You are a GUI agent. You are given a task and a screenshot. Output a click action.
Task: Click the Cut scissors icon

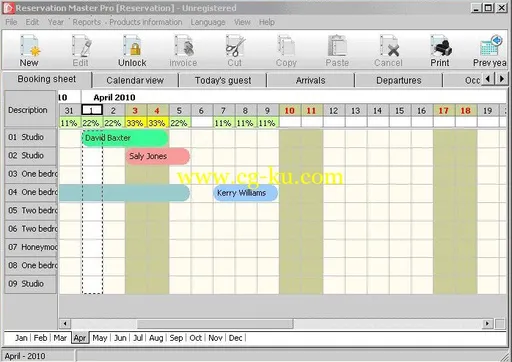pyautogui.click(x=235, y=46)
